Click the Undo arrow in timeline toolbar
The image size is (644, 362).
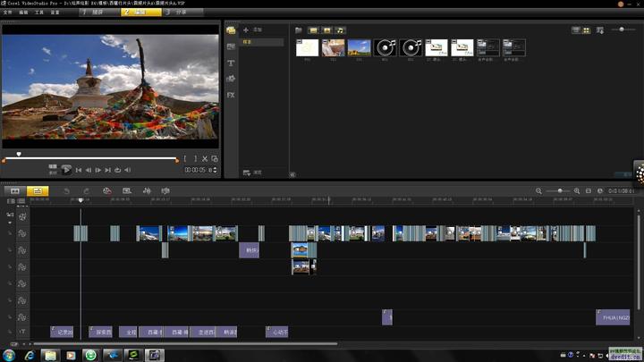[66, 191]
